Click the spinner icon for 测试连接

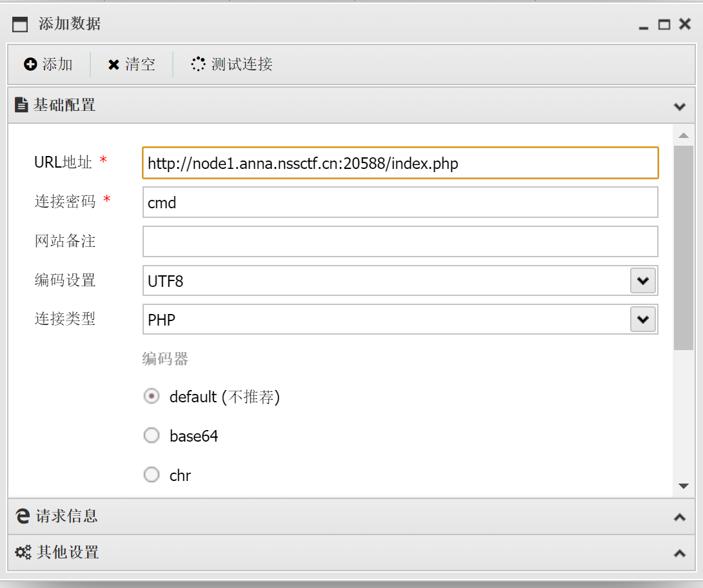[198, 64]
